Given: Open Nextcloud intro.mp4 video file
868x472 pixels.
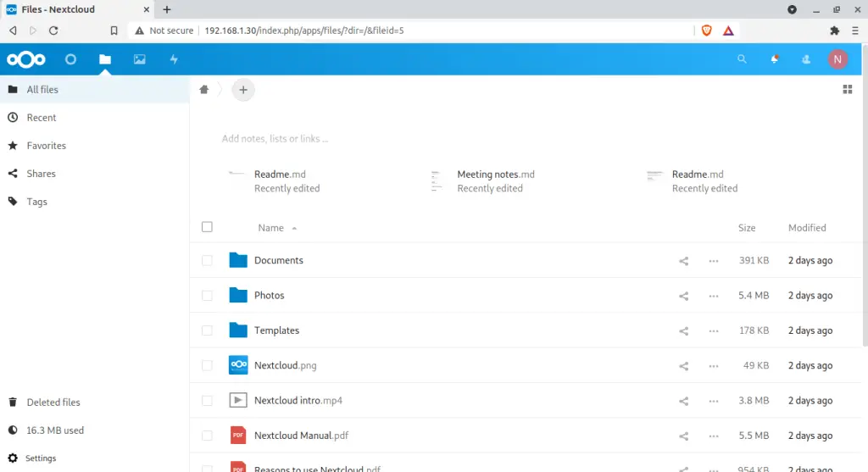Looking at the screenshot, I should [x=298, y=401].
